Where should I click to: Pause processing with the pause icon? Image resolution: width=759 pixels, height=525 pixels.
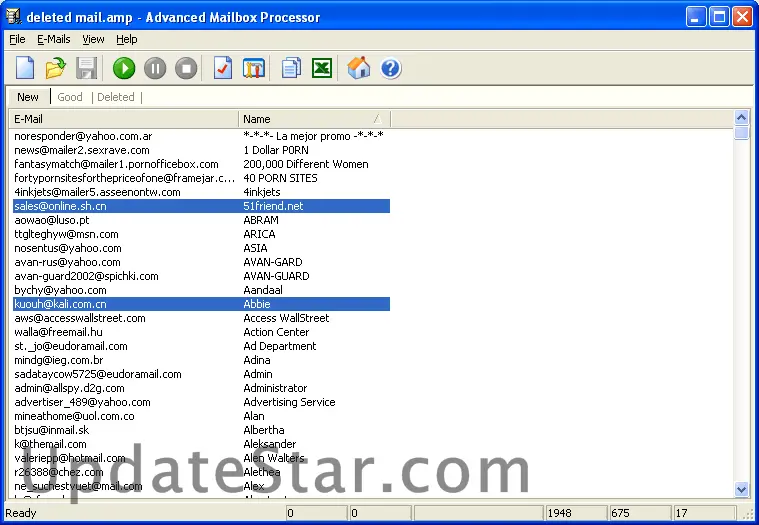pos(155,68)
